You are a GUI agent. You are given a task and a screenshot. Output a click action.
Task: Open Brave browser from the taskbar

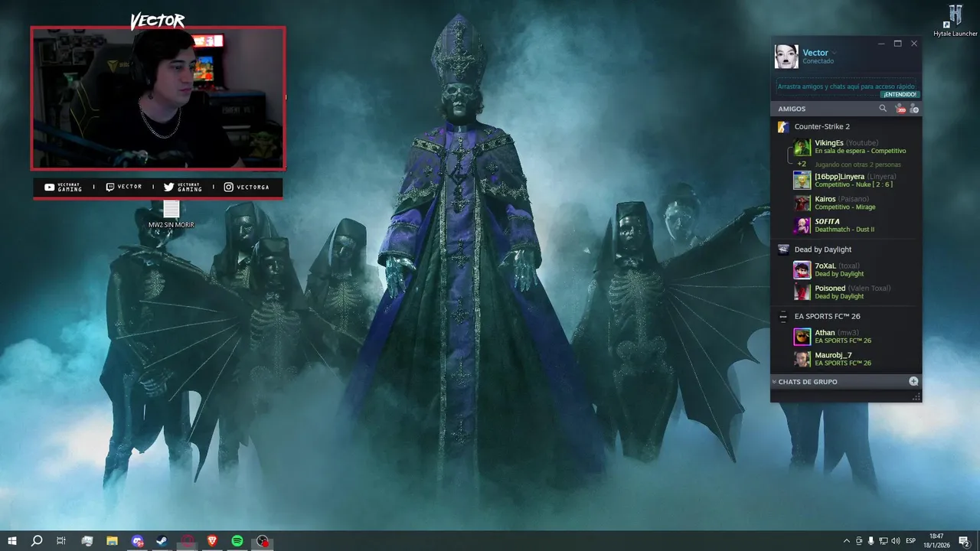click(212, 541)
